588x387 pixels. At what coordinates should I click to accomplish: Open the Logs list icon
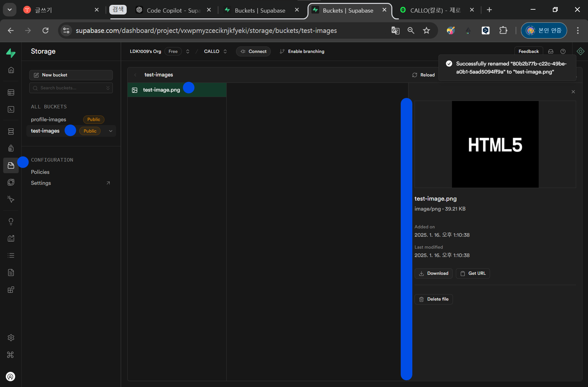[11, 255]
